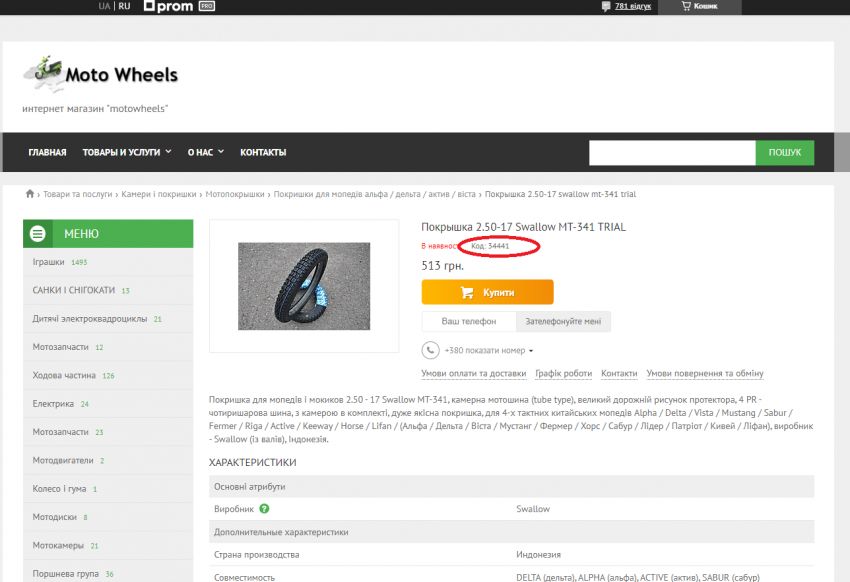Click the home icon in breadcrumbs
The image size is (850, 582).
[30, 194]
